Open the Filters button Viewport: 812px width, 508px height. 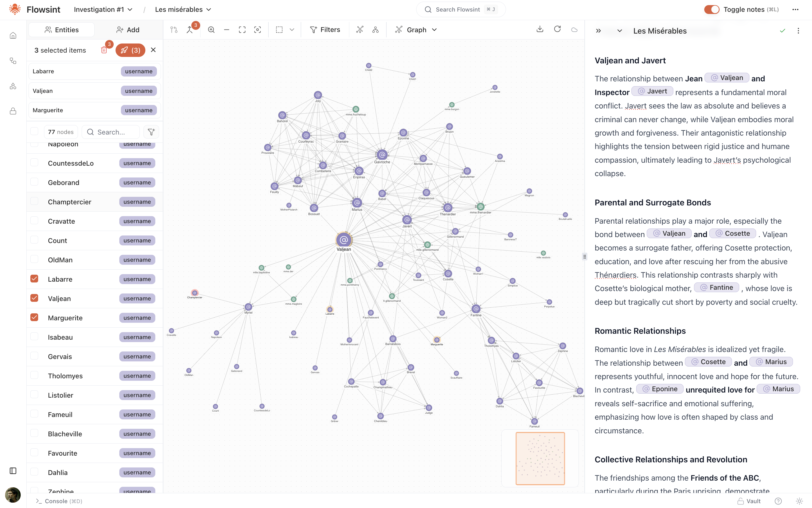325,30
